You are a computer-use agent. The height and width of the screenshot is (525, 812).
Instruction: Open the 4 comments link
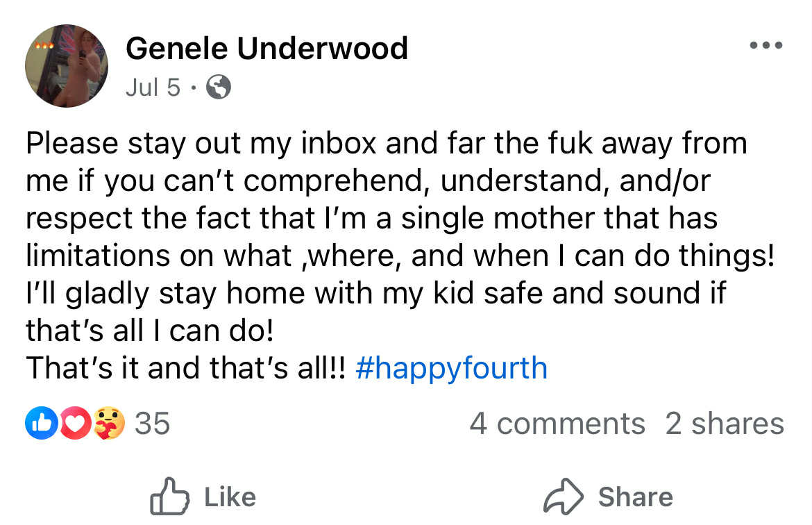point(557,424)
